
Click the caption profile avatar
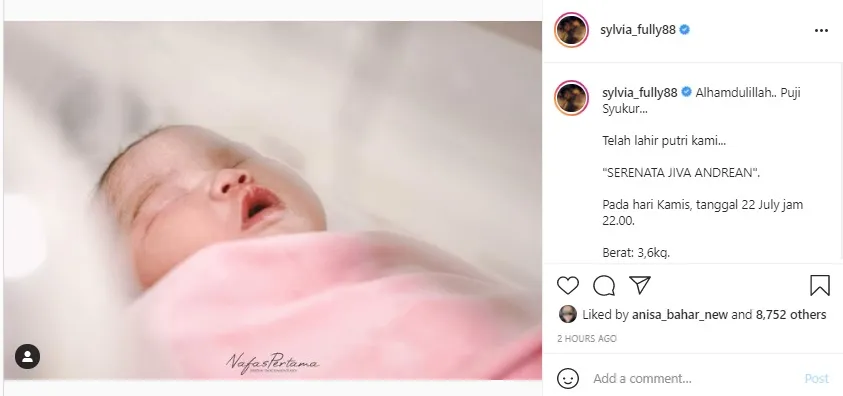tap(571, 98)
